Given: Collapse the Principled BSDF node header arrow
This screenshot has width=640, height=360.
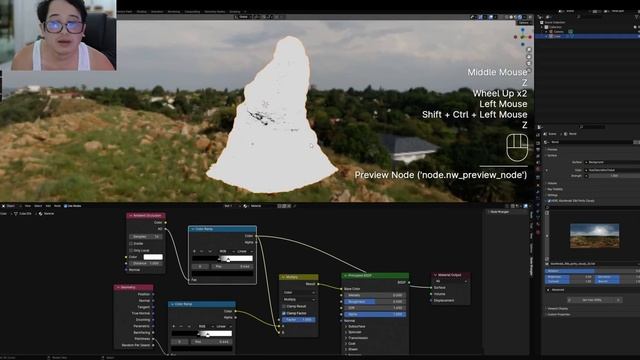Looking at the screenshot, I should pos(346,276).
